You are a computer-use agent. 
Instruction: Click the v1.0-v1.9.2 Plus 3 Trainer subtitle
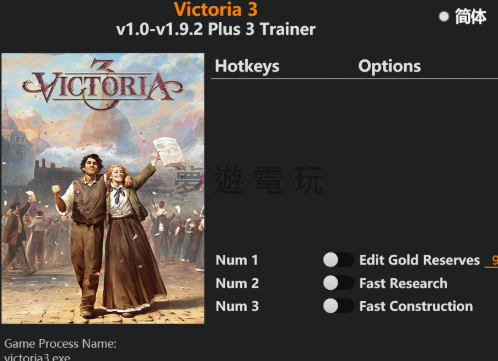(216, 29)
